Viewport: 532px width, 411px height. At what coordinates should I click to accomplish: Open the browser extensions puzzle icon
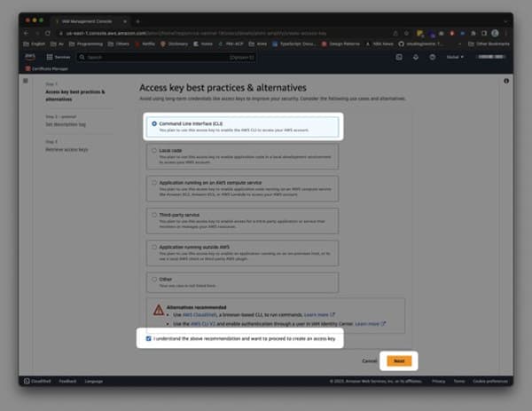[473, 33]
